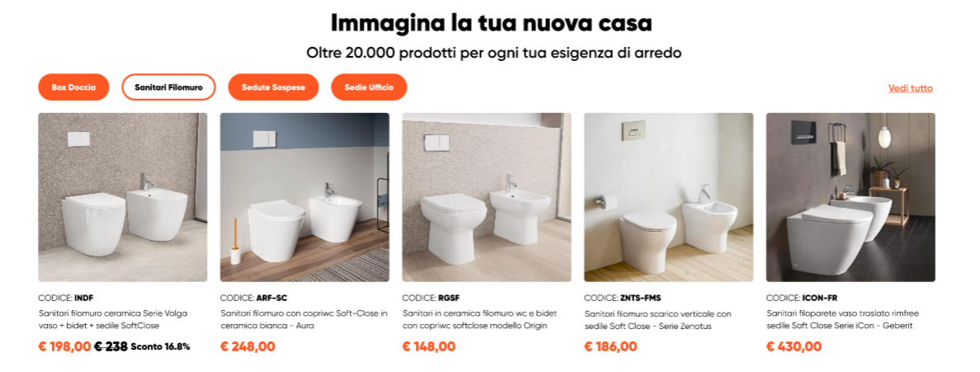Open the Geberit iCon product image
Screen dimensions: 980x372
coord(850,197)
